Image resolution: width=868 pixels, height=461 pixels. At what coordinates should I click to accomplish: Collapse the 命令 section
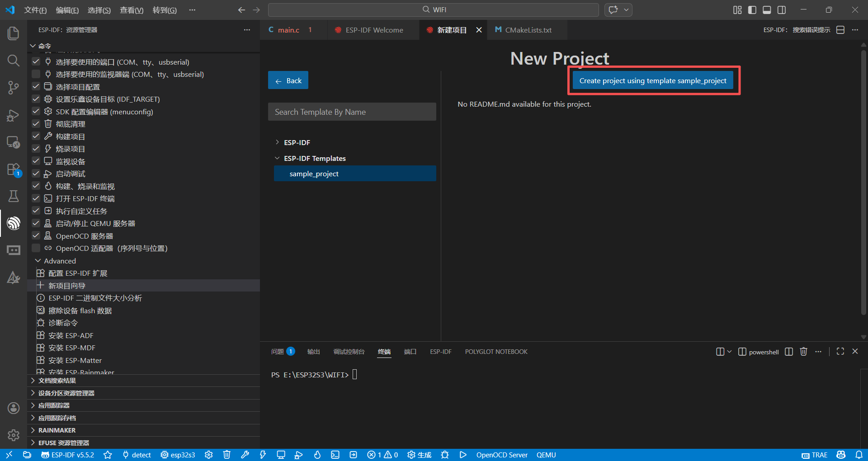[x=33, y=46]
